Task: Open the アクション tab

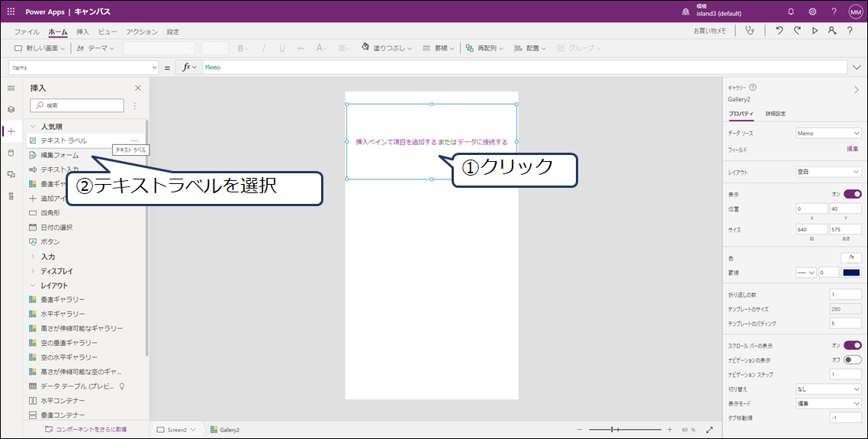Action: pyautogui.click(x=142, y=31)
